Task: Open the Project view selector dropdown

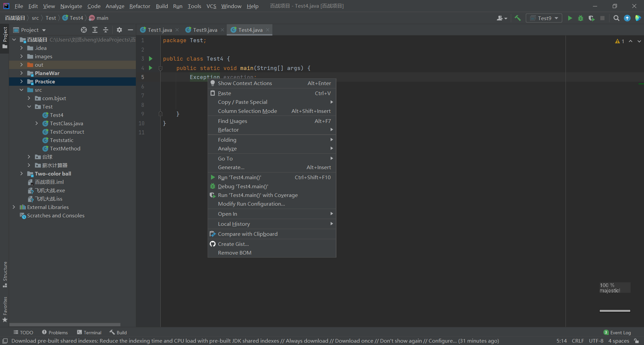Action: (30, 30)
